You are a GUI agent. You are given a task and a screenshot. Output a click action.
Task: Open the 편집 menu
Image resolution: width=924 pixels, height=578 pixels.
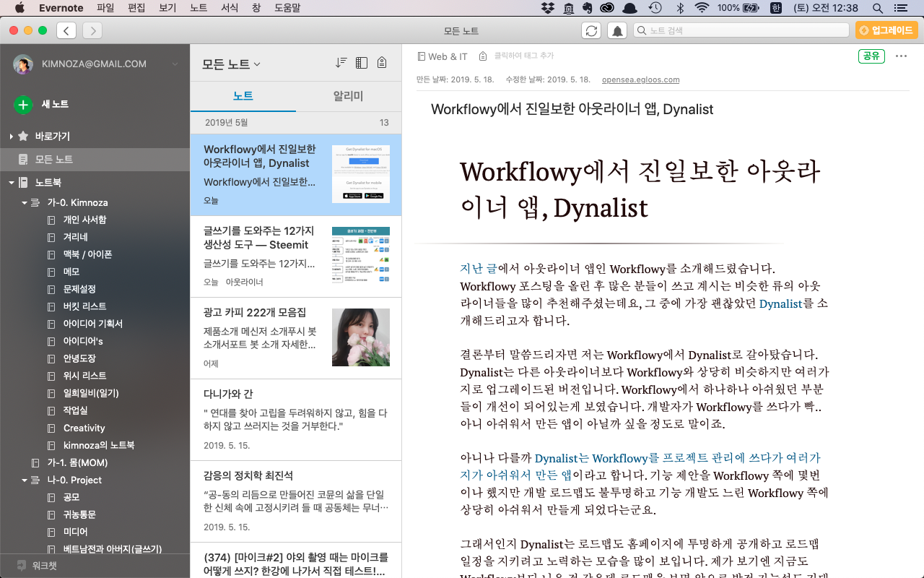click(x=136, y=8)
